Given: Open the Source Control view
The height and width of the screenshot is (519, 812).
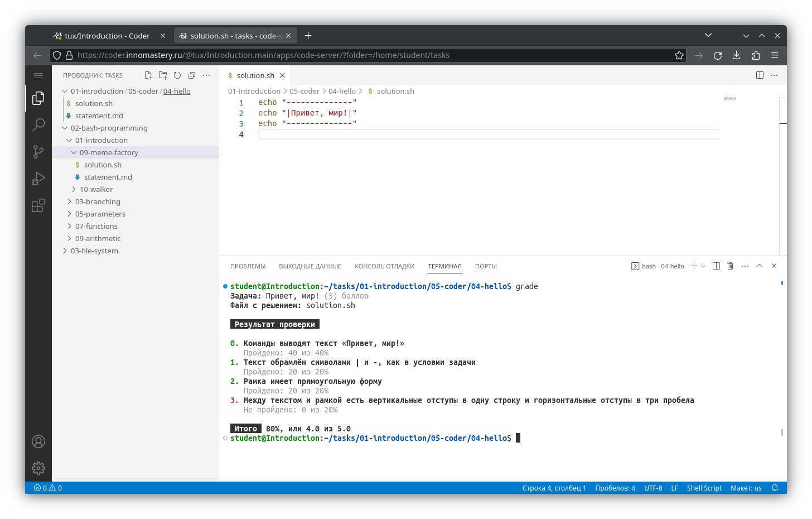Looking at the screenshot, I should 38,152.
